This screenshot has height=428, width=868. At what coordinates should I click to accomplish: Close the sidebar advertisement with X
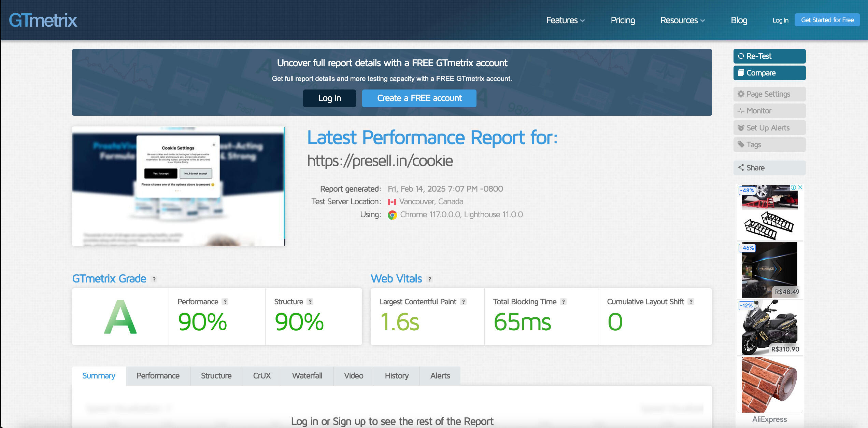[800, 187]
